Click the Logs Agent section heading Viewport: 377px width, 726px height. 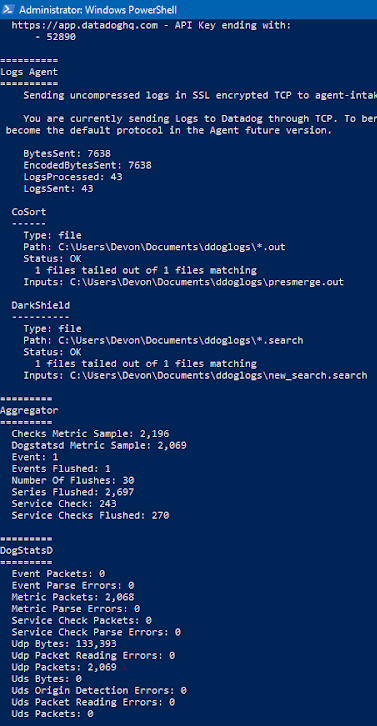(29, 72)
